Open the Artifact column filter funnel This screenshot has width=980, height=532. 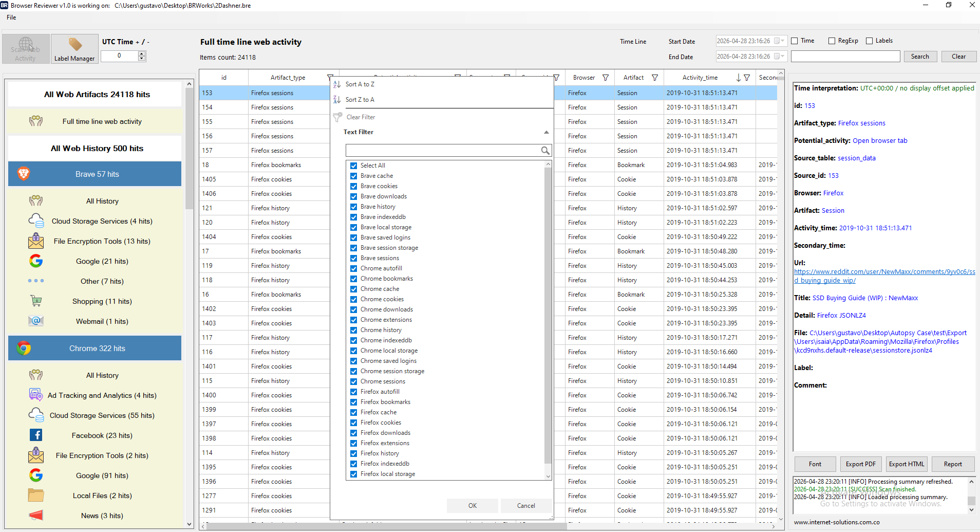pos(655,78)
